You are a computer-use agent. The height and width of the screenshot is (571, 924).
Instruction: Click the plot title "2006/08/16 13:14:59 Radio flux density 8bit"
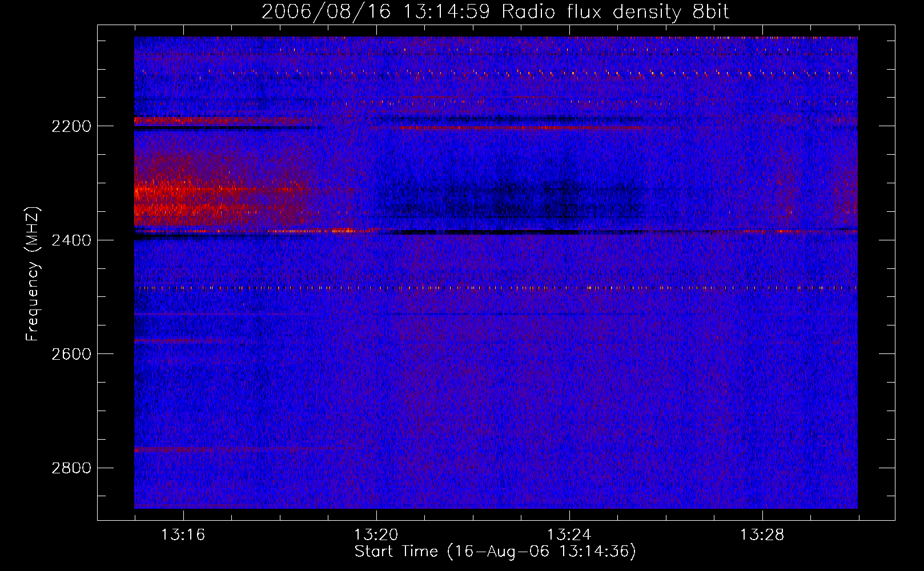click(x=495, y=11)
